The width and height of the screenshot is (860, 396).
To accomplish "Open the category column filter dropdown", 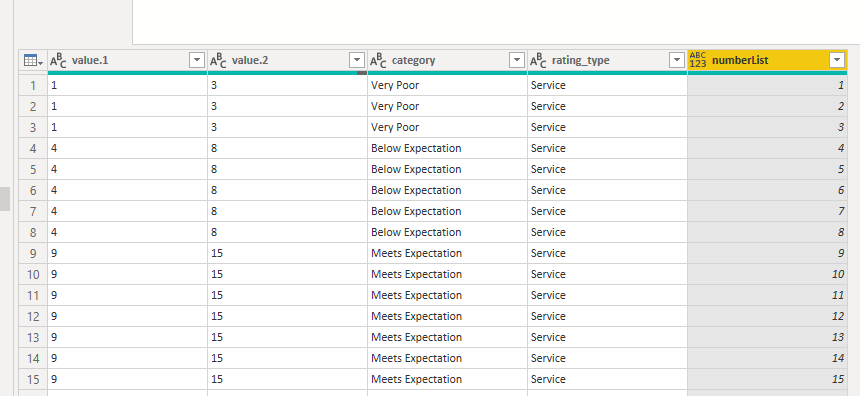I will tap(517, 60).
